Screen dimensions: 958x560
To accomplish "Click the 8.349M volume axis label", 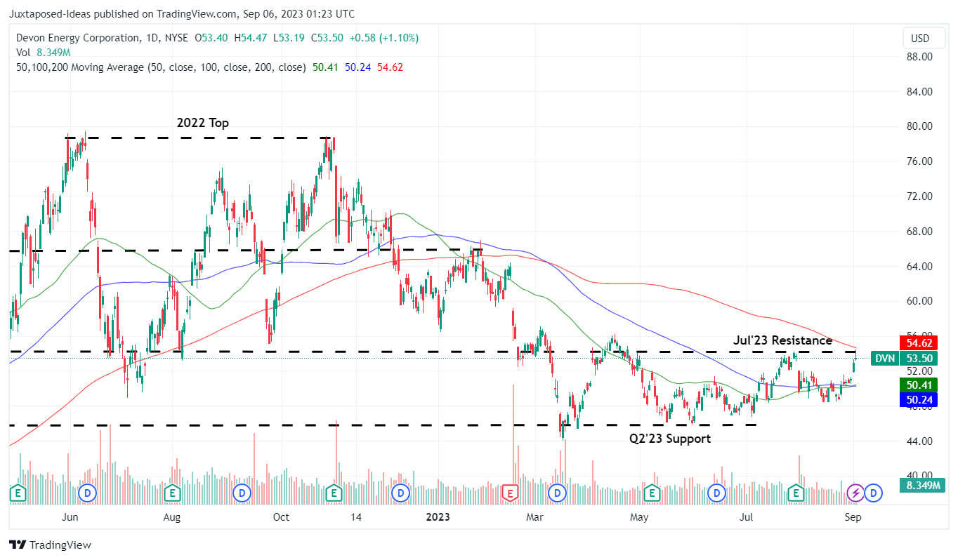I will click(x=923, y=485).
